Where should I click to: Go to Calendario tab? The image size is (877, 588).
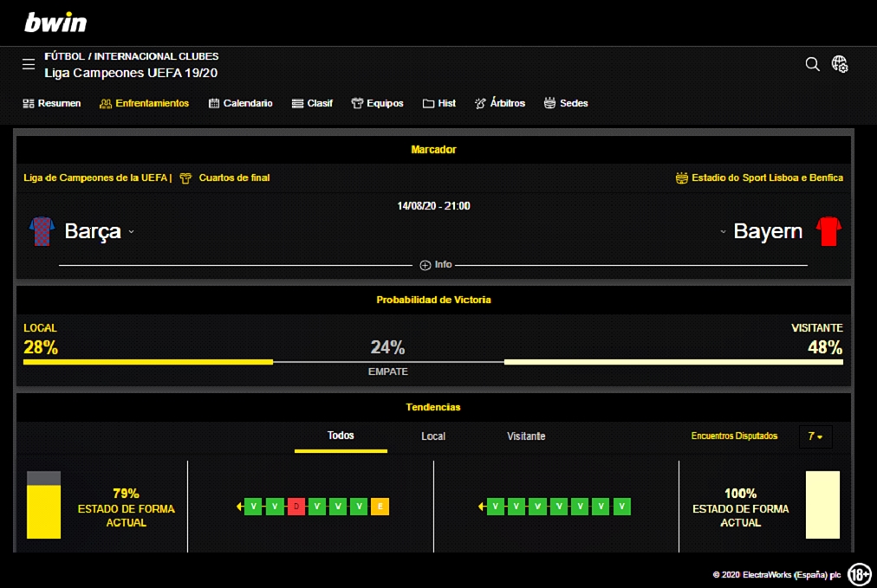pyautogui.click(x=241, y=103)
